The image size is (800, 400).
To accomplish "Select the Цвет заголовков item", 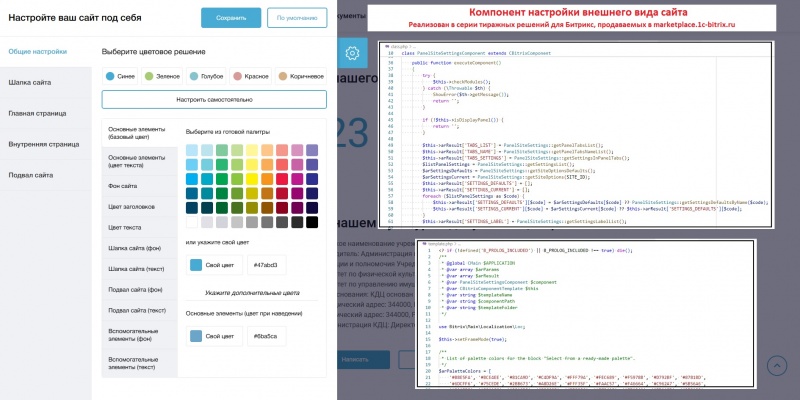I will [x=140, y=207].
